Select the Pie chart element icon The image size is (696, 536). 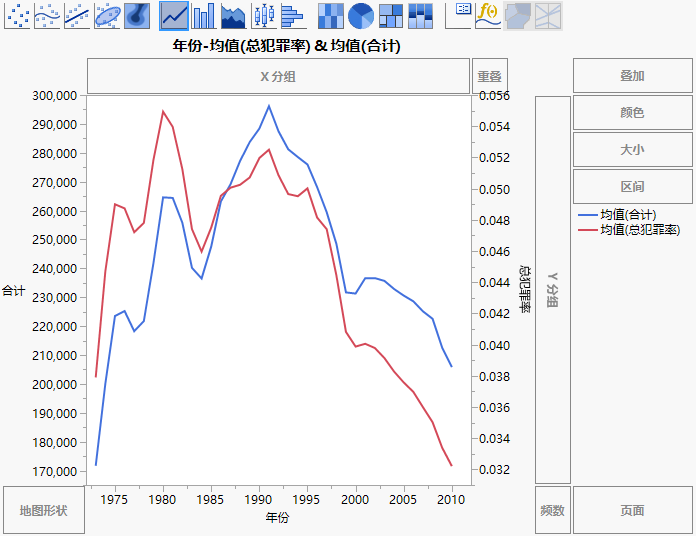361,15
